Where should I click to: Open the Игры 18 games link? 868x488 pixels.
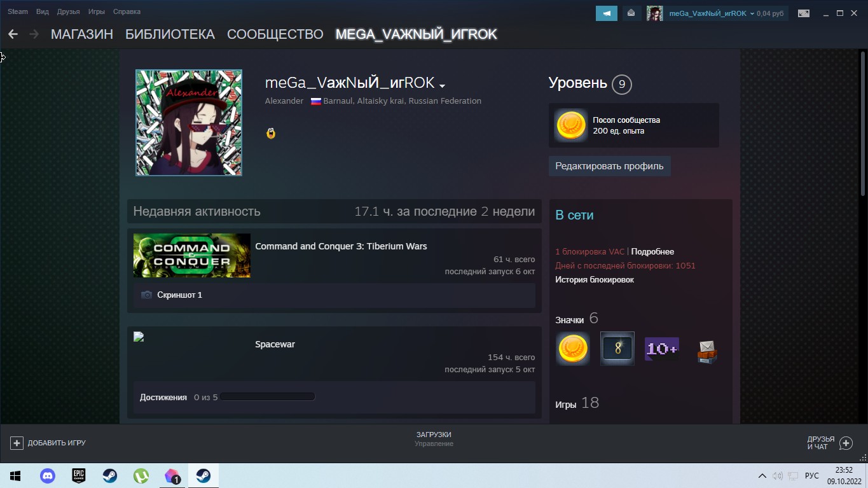click(577, 403)
